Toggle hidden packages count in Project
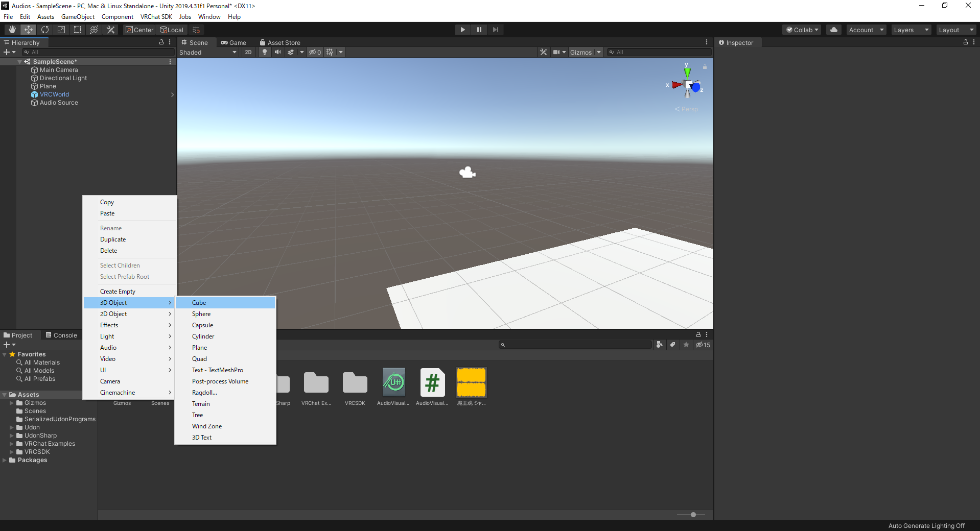The width and height of the screenshot is (980, 531). (x=703, y=345)
